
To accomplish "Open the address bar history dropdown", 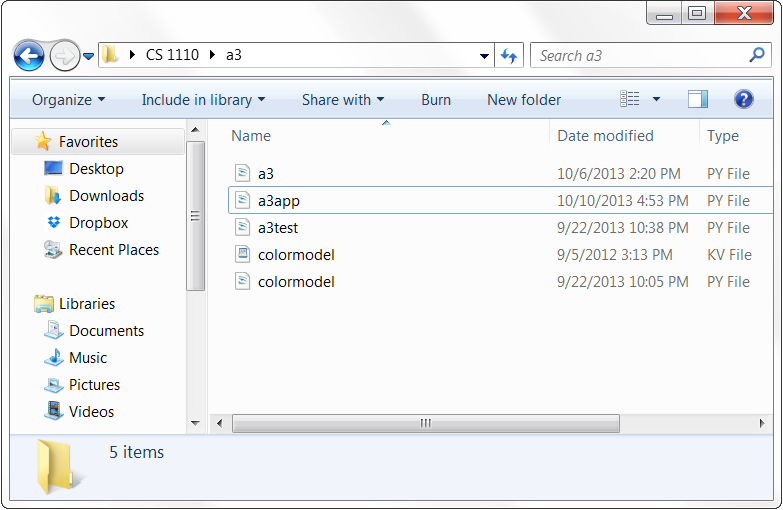I will pos(484,56).
